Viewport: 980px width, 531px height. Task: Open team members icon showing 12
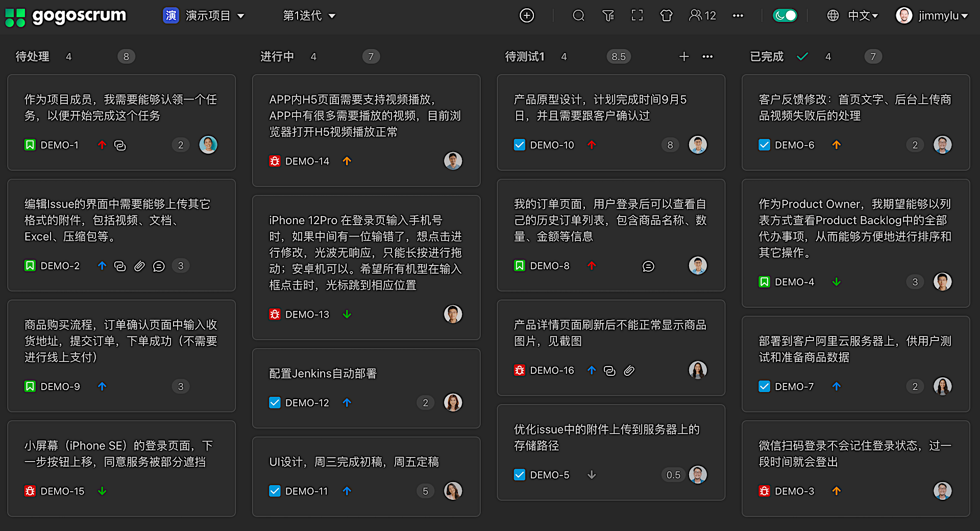(702, 16)
